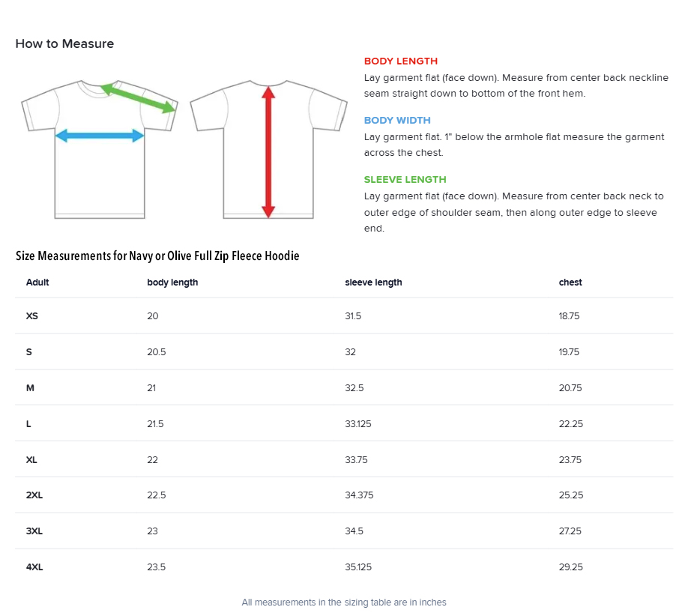Click the XL chest value 23.75
The image size is (682, 616).
point(570,460)
